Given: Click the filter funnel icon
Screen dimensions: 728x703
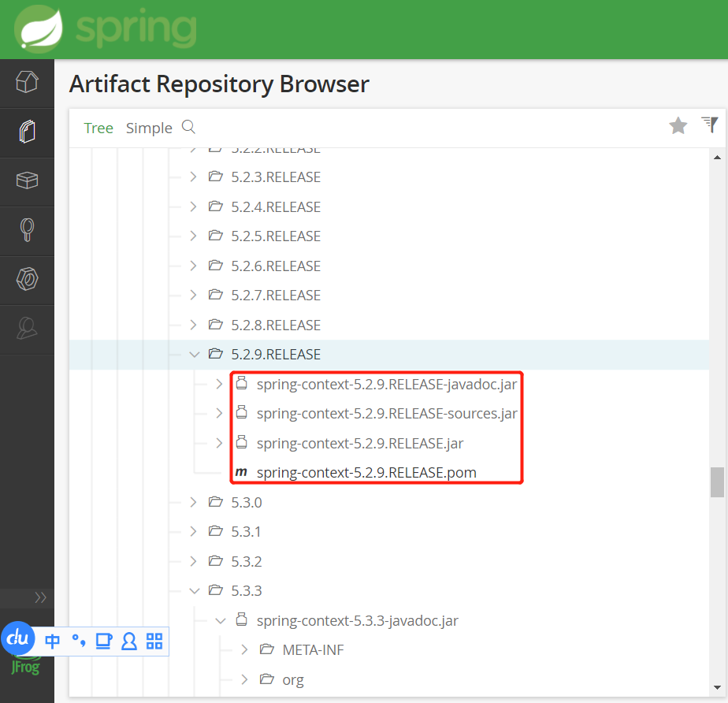Looking at the screenshot, I should click(710, 125).
